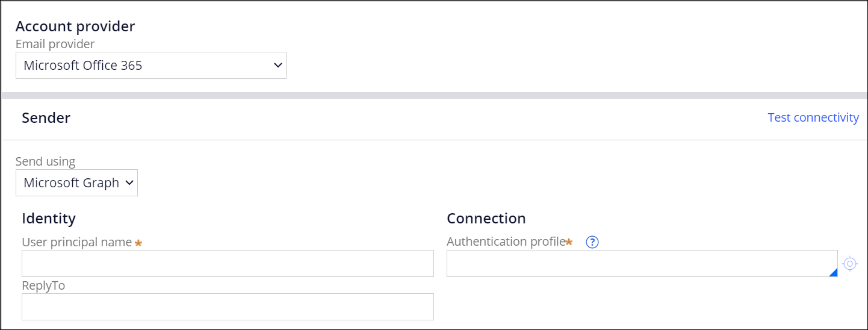The image size is (868, 330).
Task: Click the blue autocomplete corner triangle
Action: click(x=833, y=273)
